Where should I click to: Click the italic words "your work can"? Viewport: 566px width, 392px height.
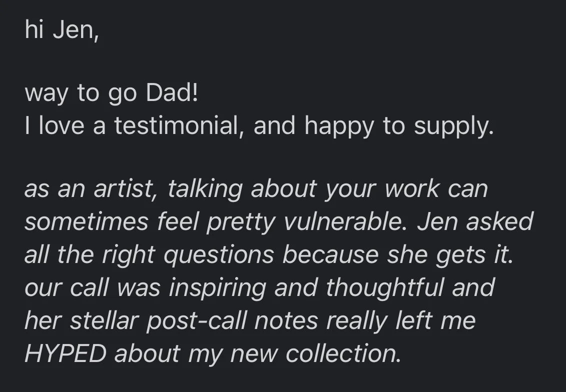pos(406,189)
